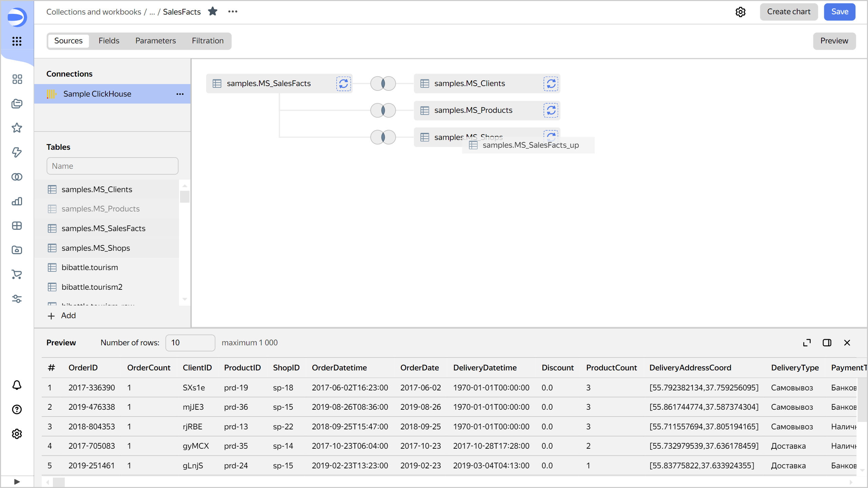The image size is (868, 488).
Task: Click the expand preview icon bottom-right
Action: tap(807, 343)
